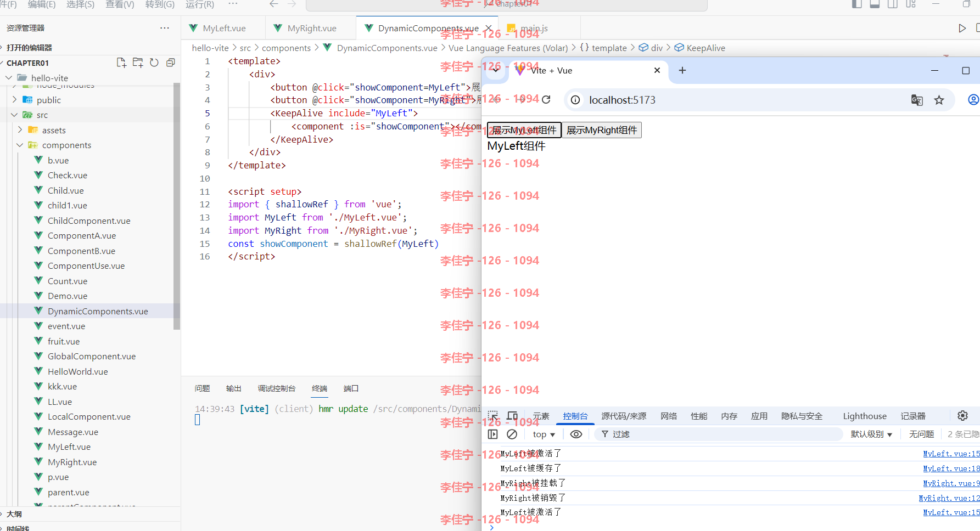
Task: Run the file with the play icon
Action: [962, 28]
